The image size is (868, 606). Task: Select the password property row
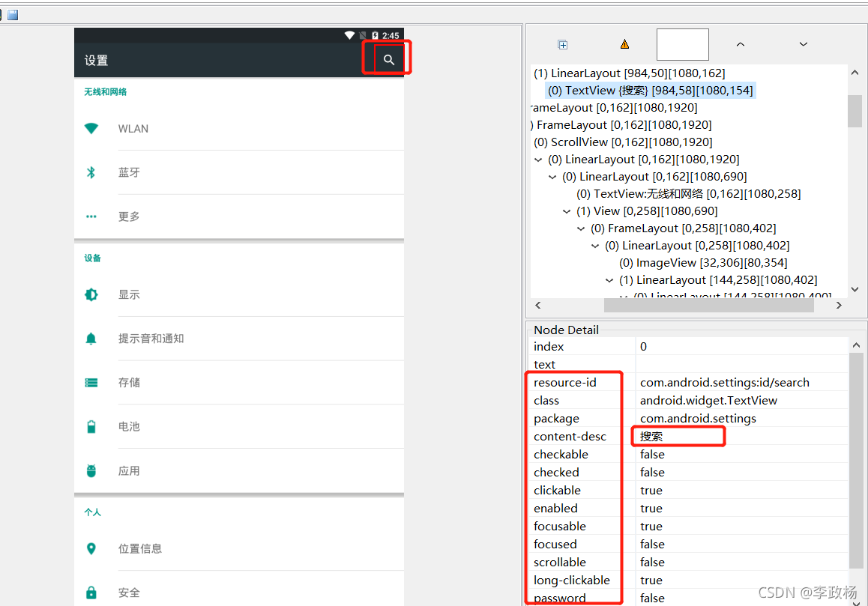[x=688, y=598]
